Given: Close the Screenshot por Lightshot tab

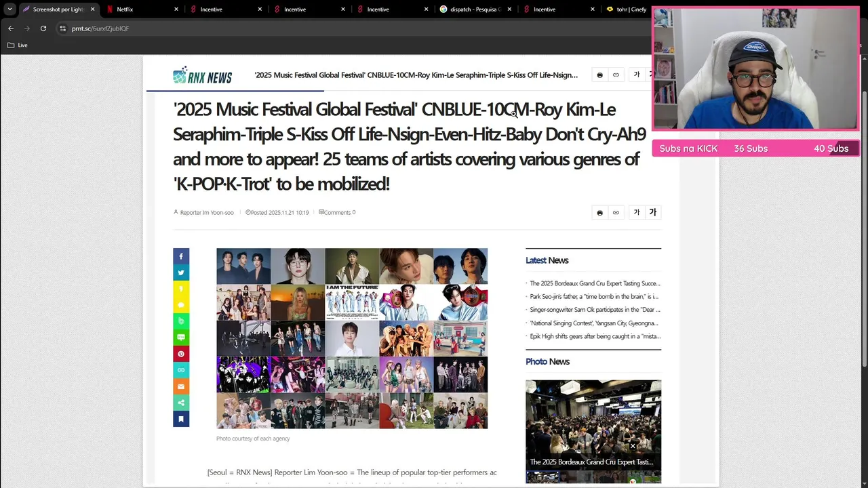Looking at the screenshot, I should 92,9.
